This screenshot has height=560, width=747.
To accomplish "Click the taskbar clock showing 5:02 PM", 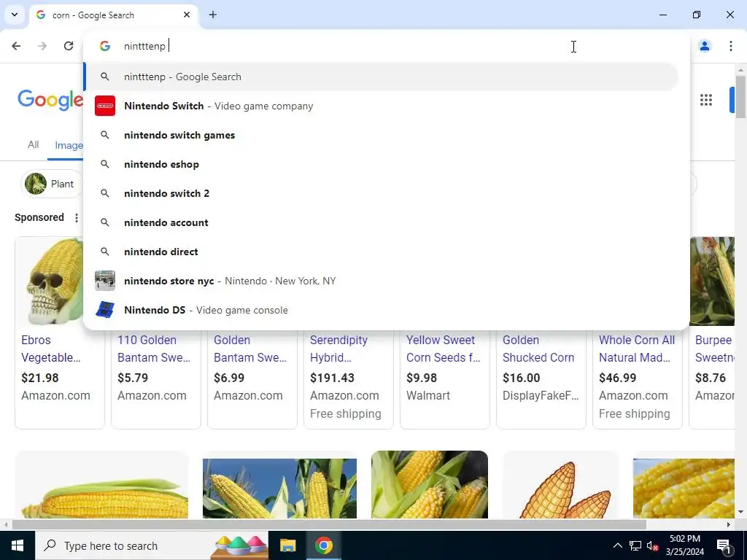I will point(684,545).
